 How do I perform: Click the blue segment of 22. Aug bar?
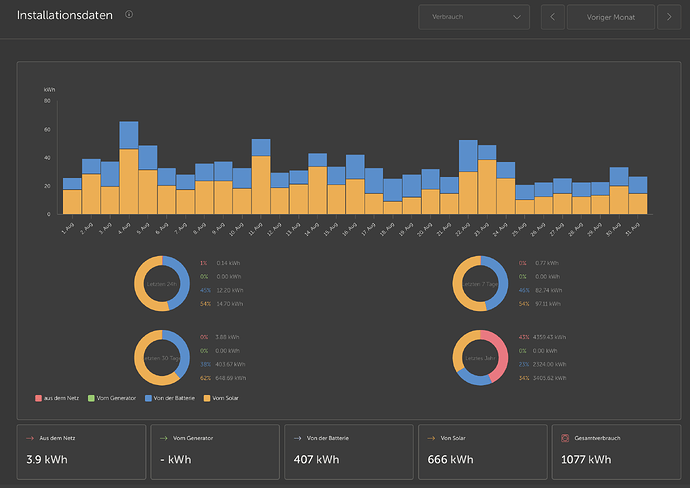tap(468, 156)
